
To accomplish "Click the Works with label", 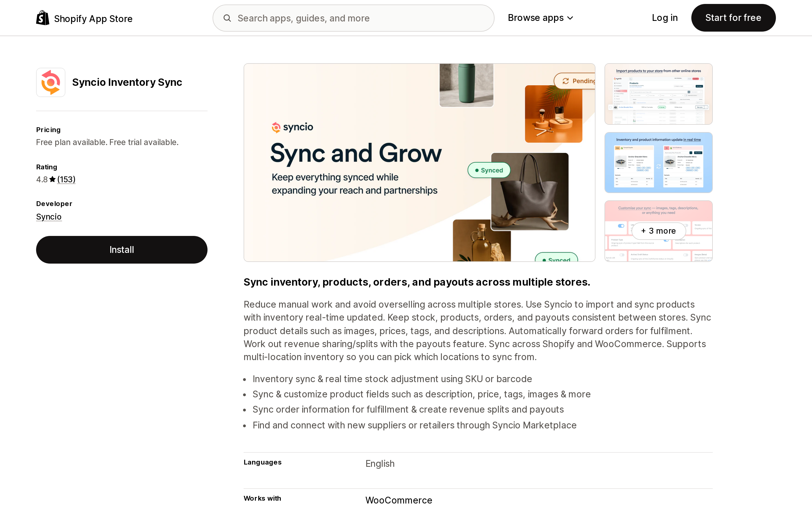I will pyautogui.click(x=262, y=498).
